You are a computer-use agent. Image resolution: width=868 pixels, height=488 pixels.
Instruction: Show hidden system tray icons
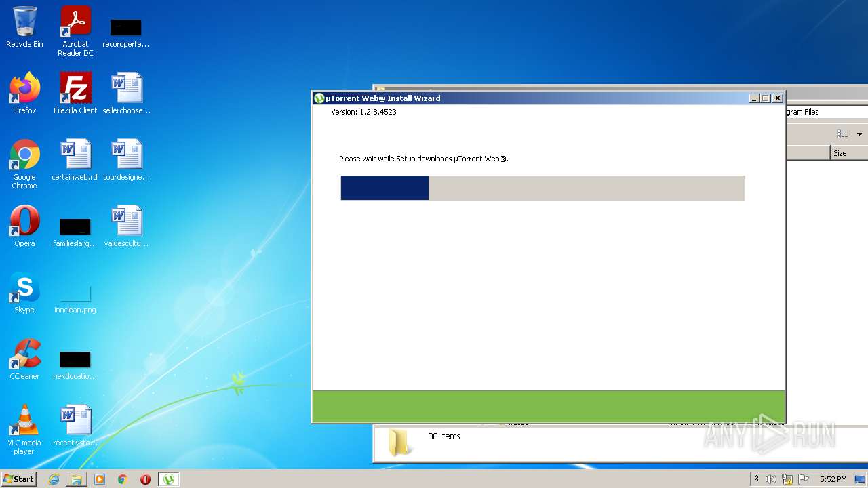click(x=756, y=479)
